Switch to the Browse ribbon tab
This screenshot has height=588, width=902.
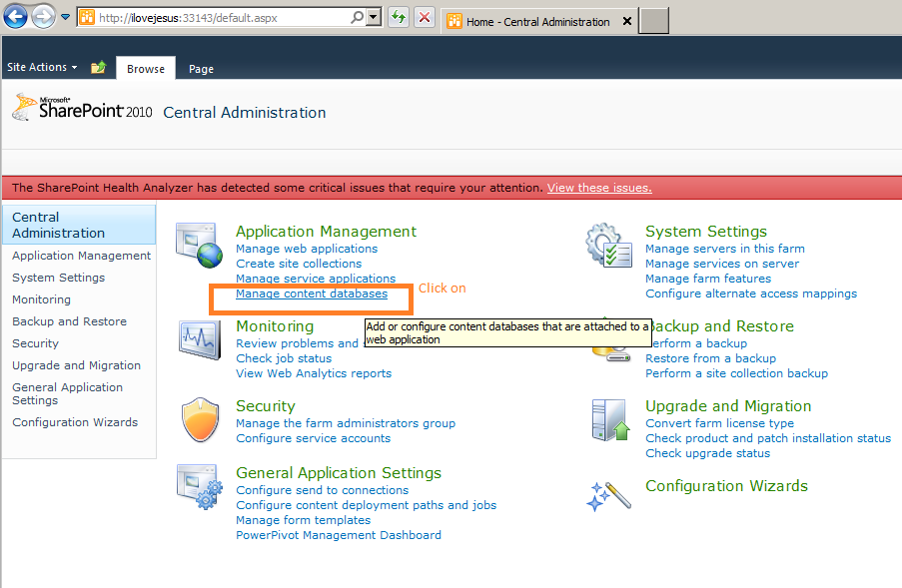[146, 69]
